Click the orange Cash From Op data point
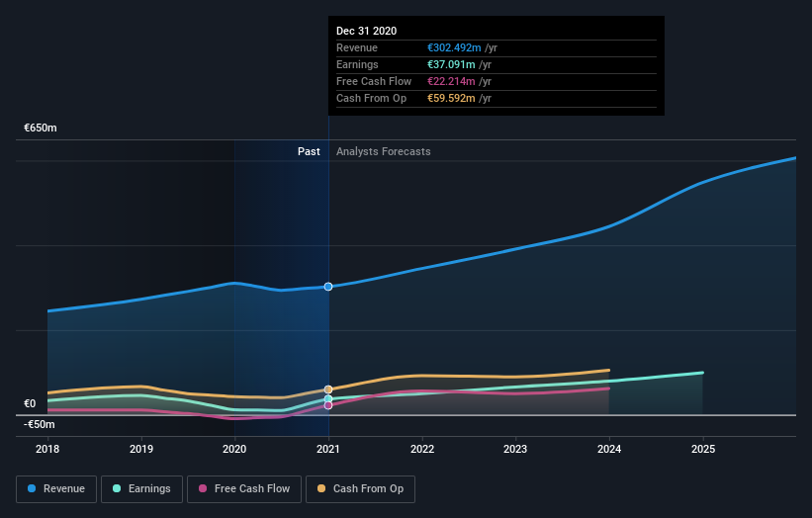The height and width of the screenshot is (518, 812). coord(328,389)
